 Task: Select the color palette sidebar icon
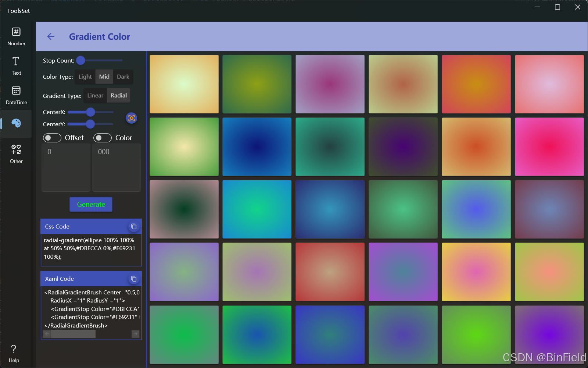(x=16, y=123)
